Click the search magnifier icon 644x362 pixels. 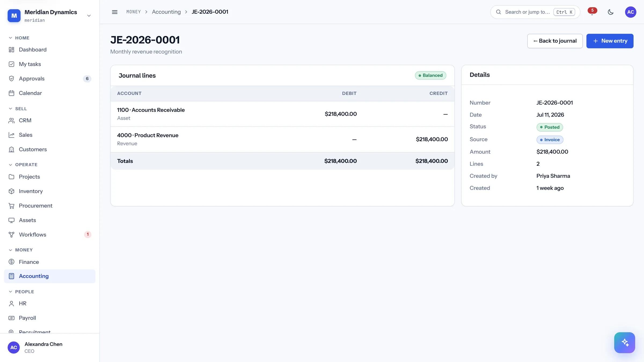(x=498, y=12)
